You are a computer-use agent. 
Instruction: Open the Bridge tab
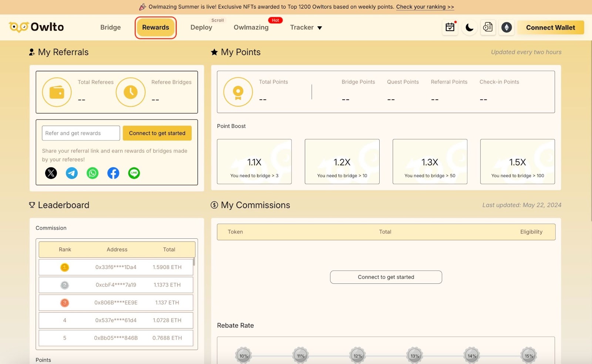111,27
